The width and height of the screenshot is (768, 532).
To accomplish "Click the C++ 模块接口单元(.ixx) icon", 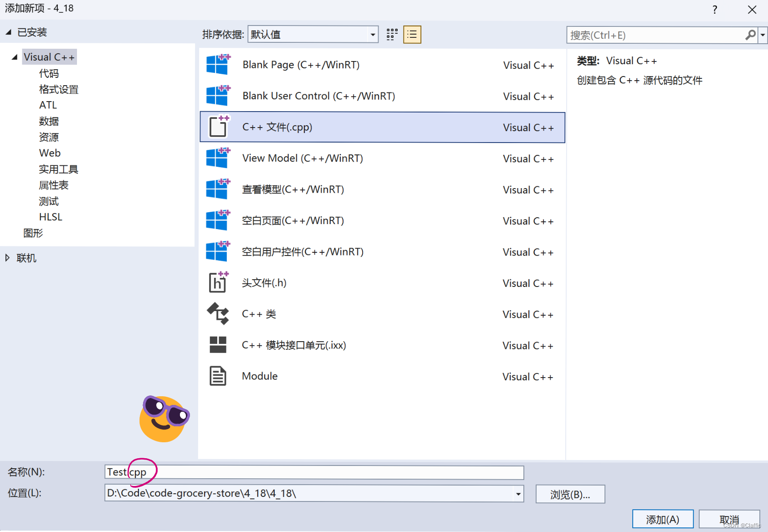I will pyautogui.click(x=218, y=345).
